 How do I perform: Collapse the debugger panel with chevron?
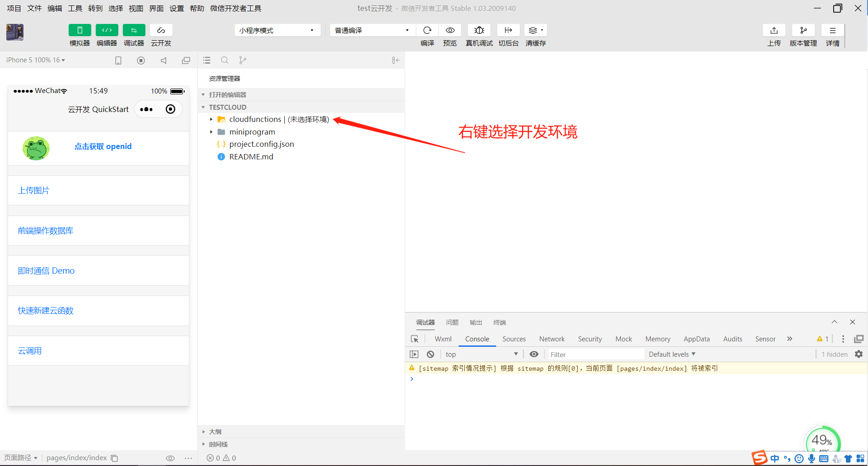click(x=835, y=322)
